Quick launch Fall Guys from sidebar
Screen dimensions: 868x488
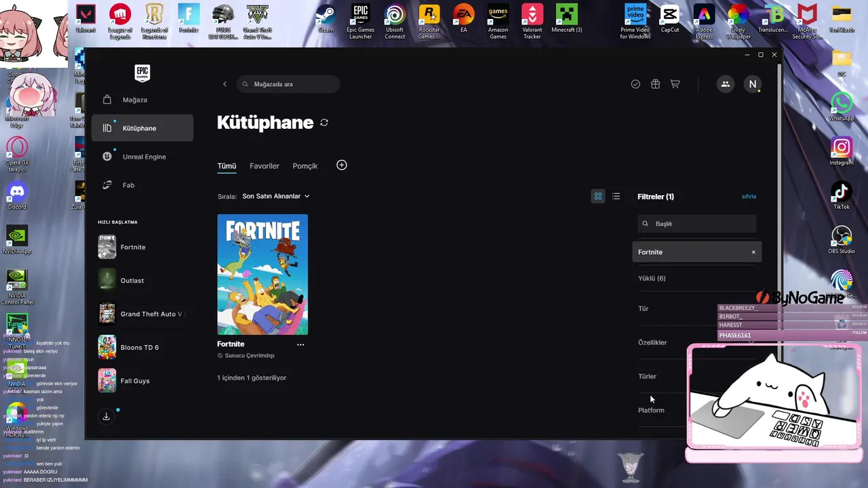tap(142, 381)
